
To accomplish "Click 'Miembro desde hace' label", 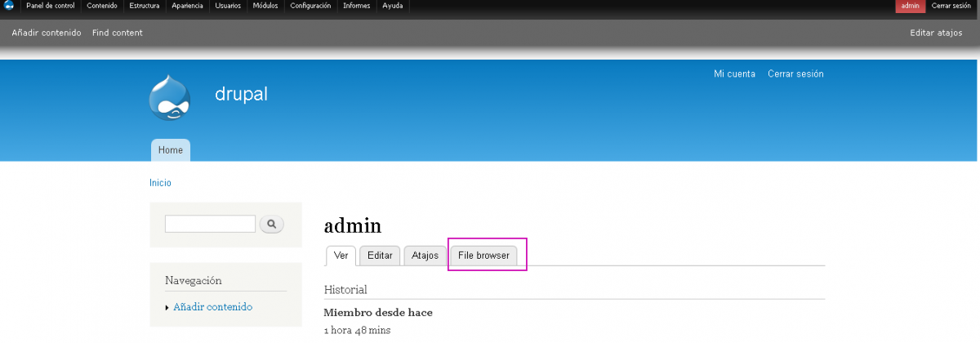I will (378, 312).
